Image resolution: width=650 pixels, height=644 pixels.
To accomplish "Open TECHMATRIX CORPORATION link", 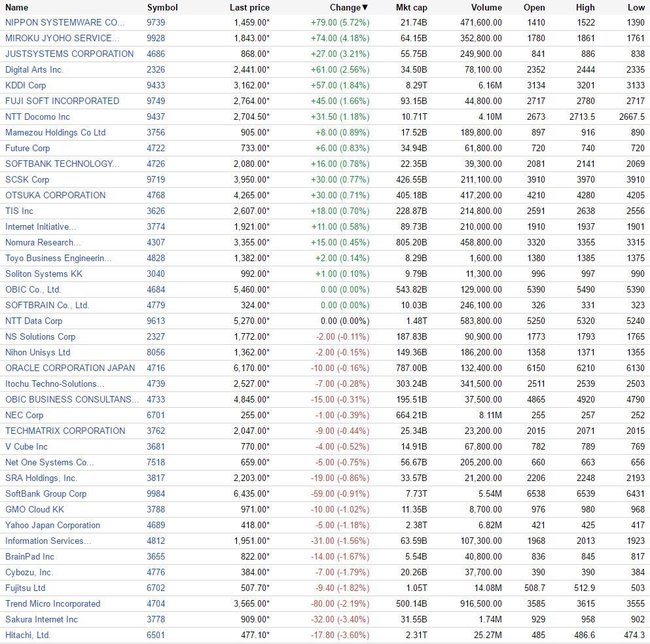I will point(65,431).
